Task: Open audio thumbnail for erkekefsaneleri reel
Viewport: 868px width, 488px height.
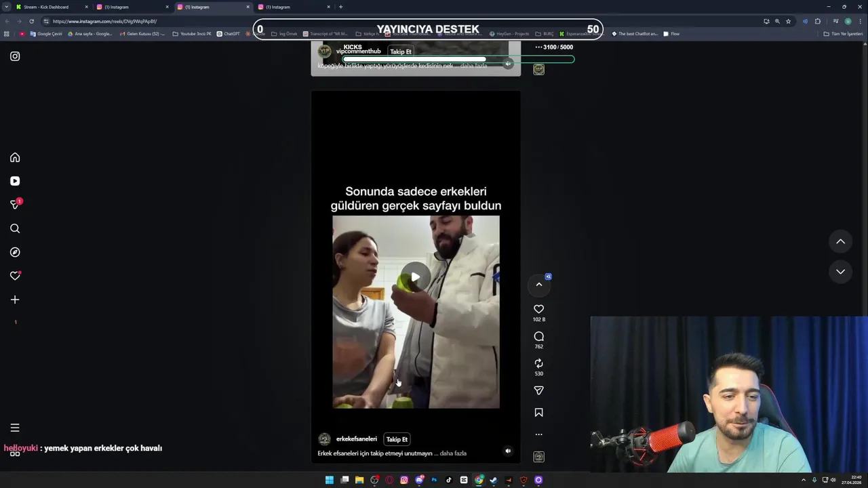Action: pos(539,457)
